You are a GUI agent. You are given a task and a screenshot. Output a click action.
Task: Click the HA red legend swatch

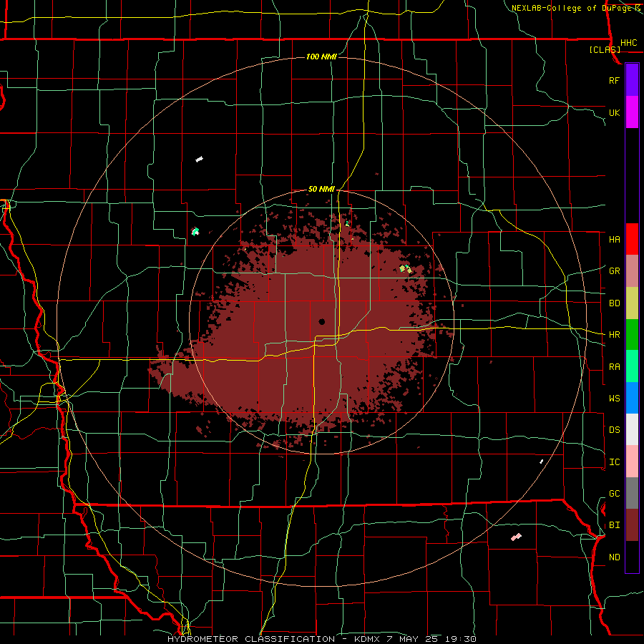(x=632, y=239)
